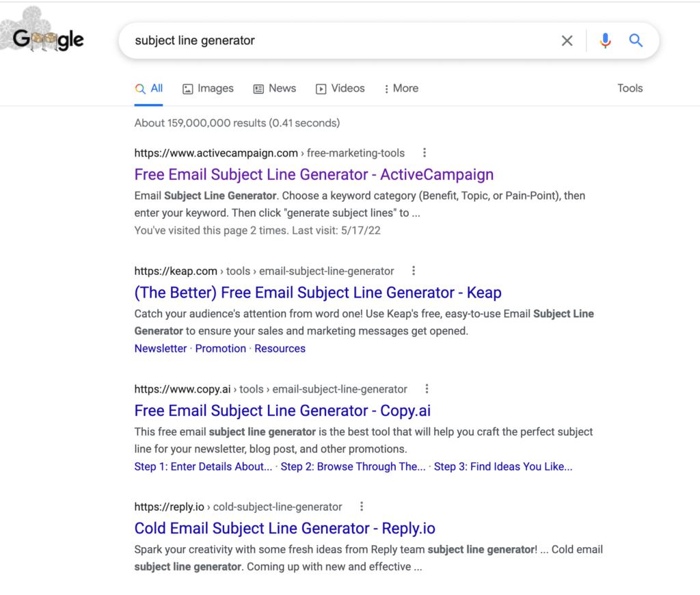This screenshot has height=595, width=700.
Task: Click the newspaper icon beside News
Action: coord(258,88)
